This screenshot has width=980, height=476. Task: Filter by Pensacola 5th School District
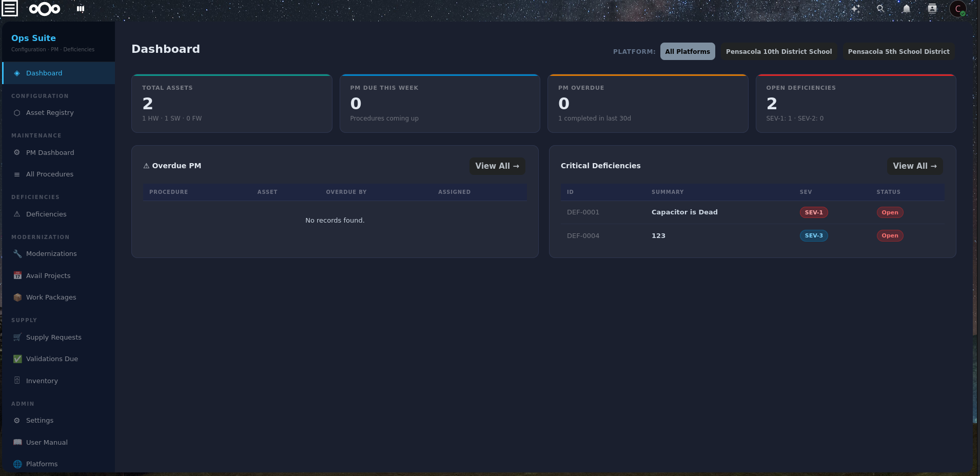click(x=898, y=51)
